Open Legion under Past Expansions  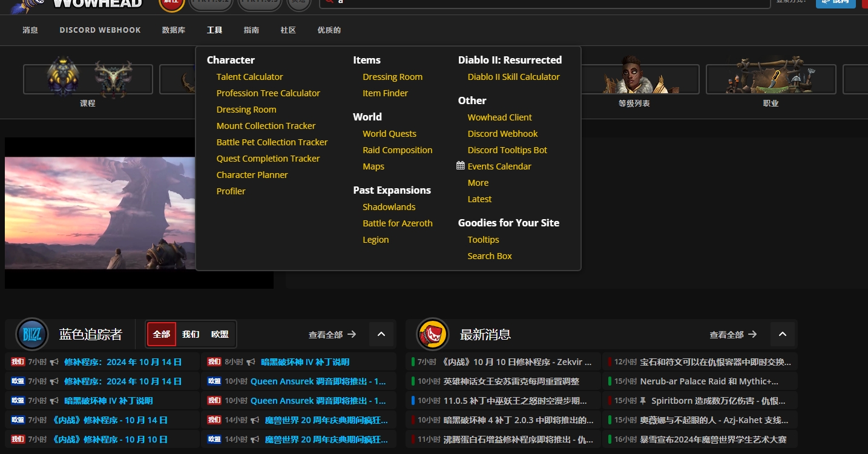pos(375,240)
